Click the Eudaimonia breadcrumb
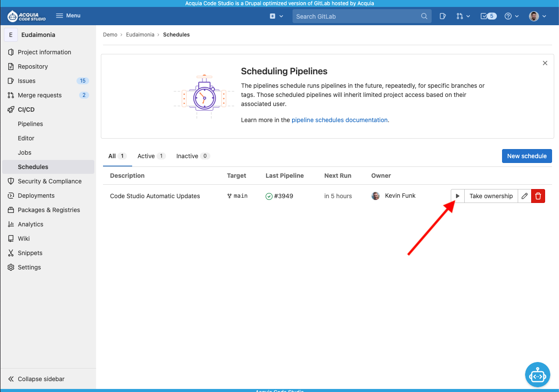The image size is (559, 392). coord(140,35)
